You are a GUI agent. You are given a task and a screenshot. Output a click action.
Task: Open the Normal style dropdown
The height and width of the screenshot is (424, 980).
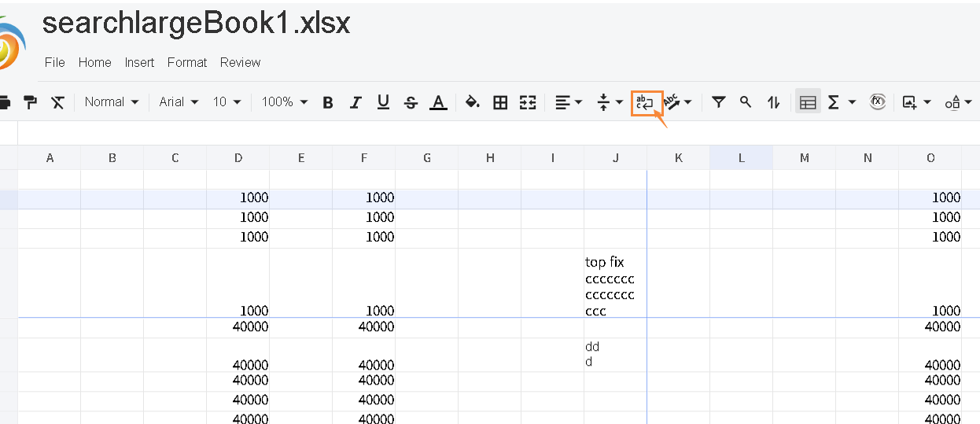[111, 102]
